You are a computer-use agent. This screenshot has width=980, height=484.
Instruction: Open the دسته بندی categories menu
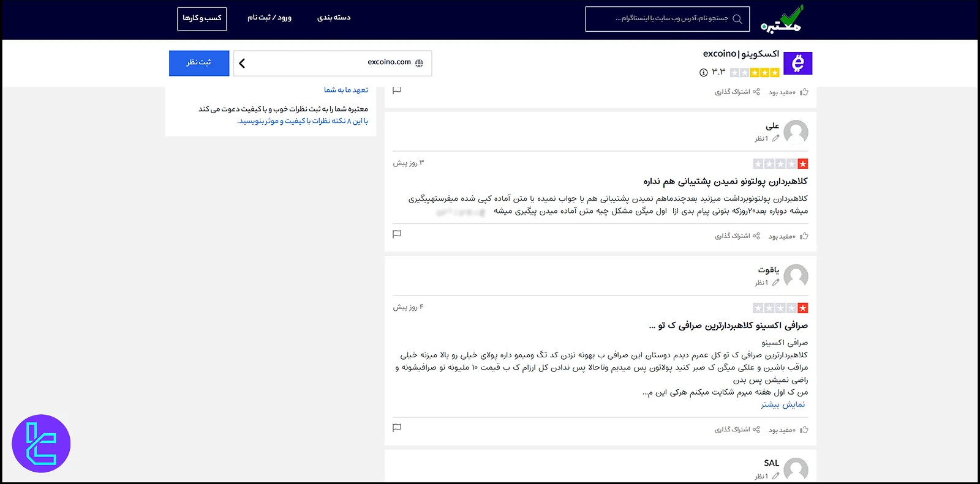334,18
